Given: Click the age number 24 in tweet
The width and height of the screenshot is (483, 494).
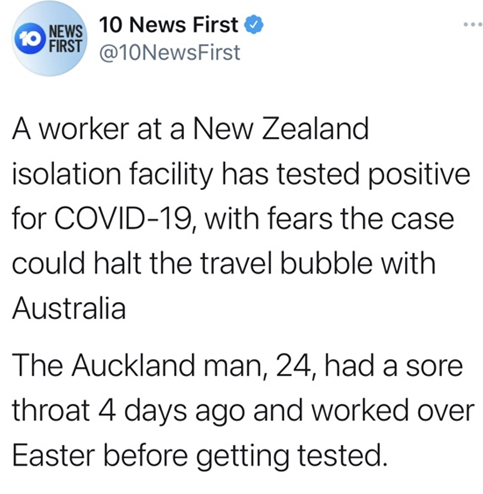Looking at the screenshot, I should [294, 366].
